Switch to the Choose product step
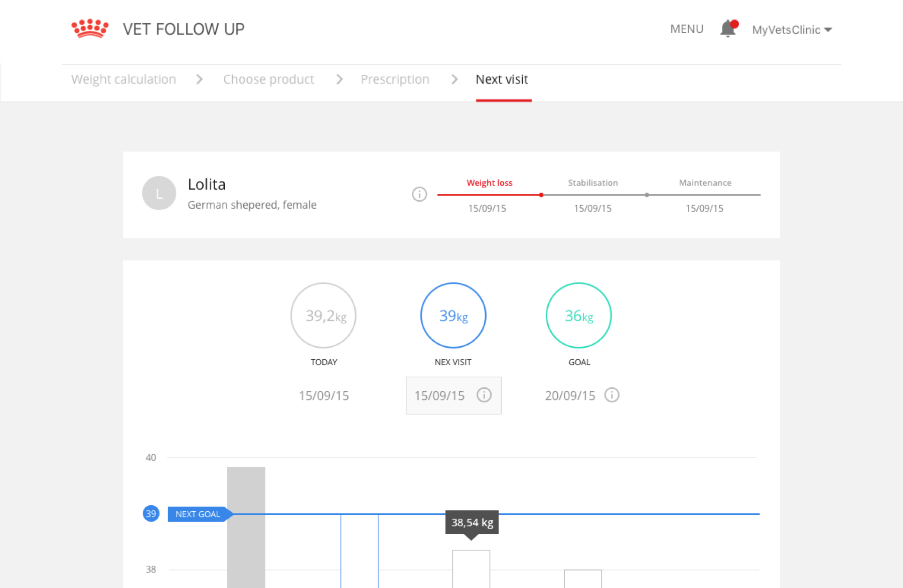This screenshot has width=903, height=588. pyautogui.click(x=268, y=79)
